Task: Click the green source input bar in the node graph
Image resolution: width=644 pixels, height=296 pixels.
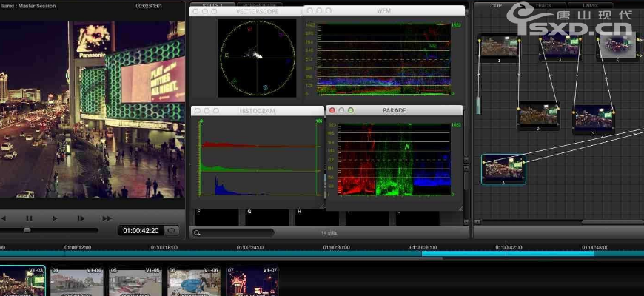Action: point(478,106)
